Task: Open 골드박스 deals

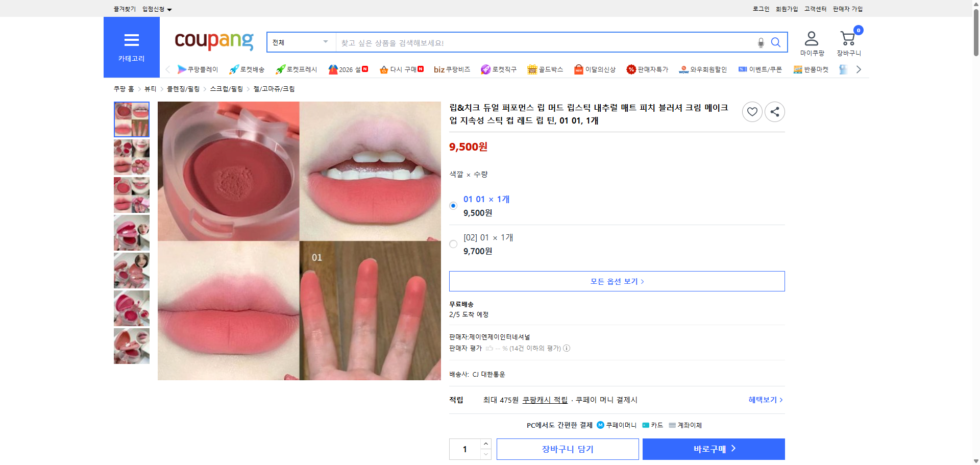Action: pos(545,69)
